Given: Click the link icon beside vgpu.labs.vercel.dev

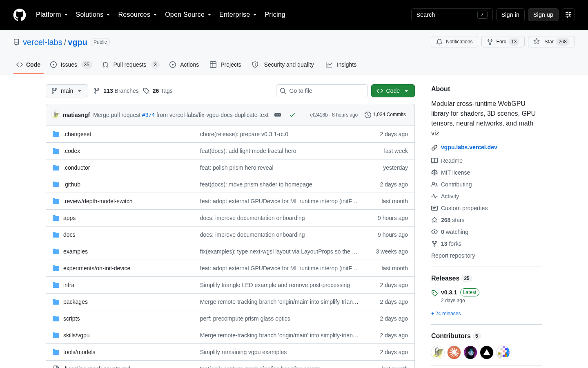Looking at the screenshot, I should coord(434,148).
